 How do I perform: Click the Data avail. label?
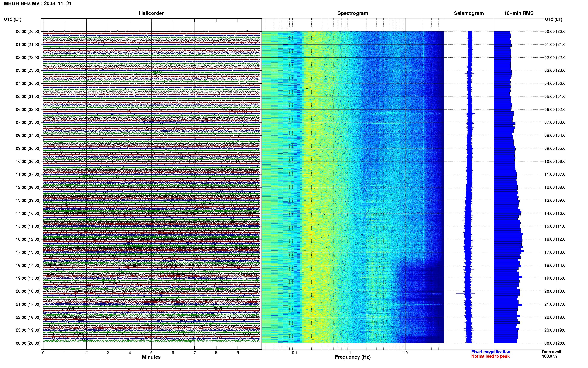coord(552,352)
